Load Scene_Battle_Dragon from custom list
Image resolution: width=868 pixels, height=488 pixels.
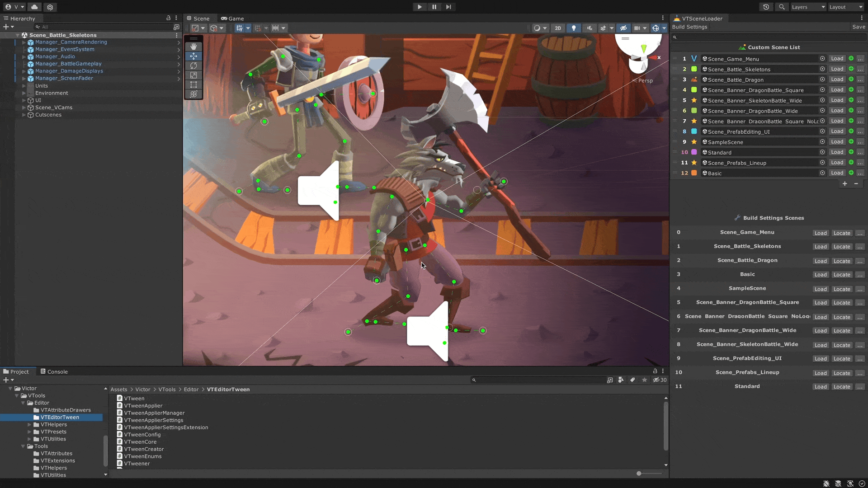[837, 80]
